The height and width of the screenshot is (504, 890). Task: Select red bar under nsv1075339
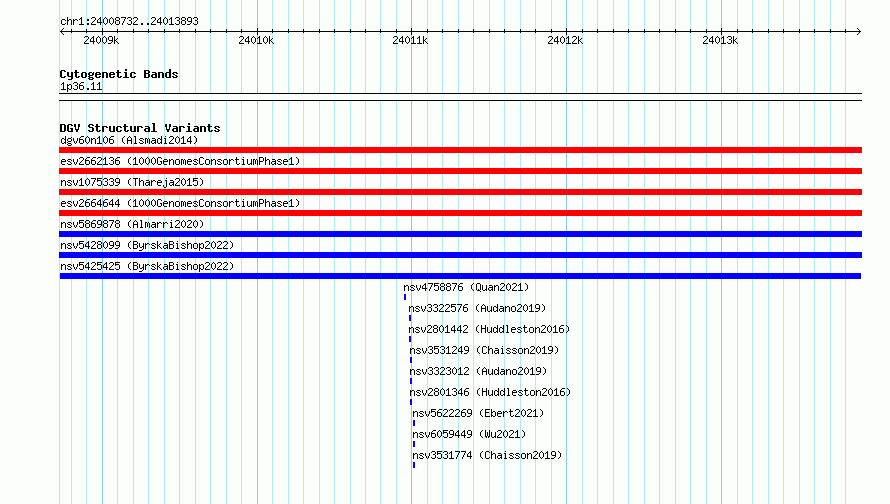(x=460, y=192)
